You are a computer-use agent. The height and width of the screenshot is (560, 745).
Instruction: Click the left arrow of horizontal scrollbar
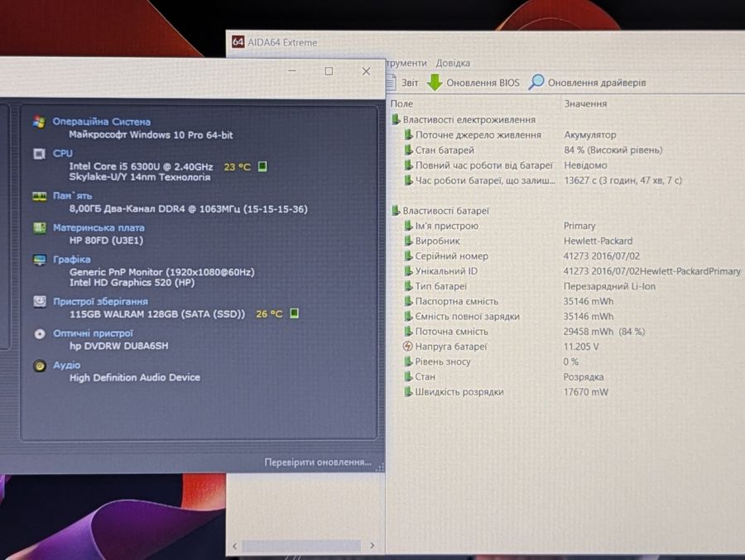(235, 546)
